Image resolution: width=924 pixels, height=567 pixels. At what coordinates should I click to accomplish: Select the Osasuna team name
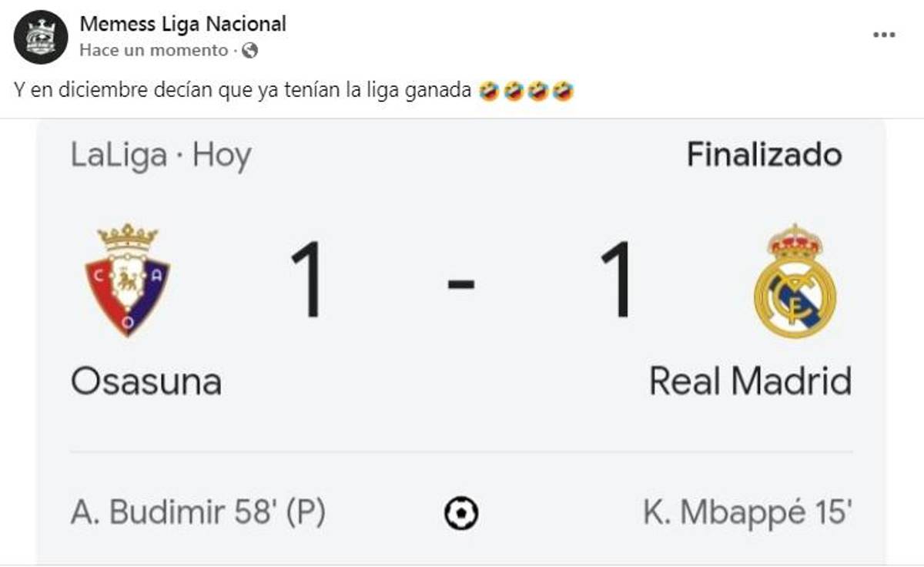pos(146,381)
